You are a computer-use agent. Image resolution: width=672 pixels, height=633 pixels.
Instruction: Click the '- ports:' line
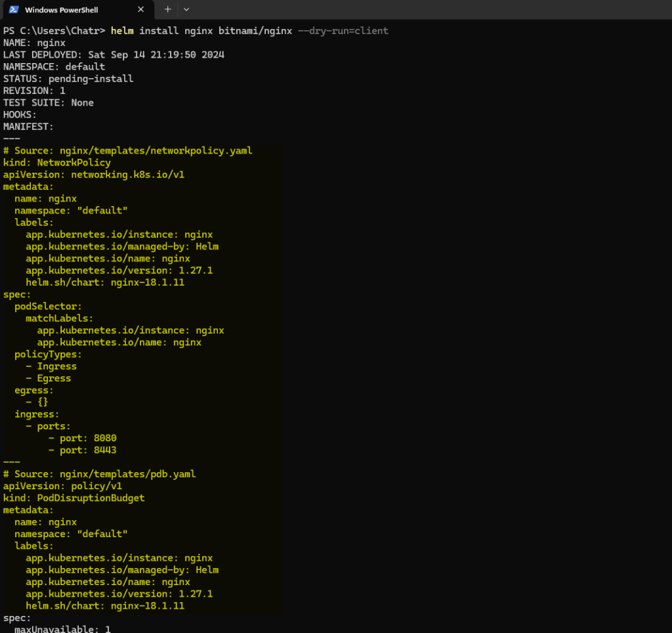(x=48, y=426)
